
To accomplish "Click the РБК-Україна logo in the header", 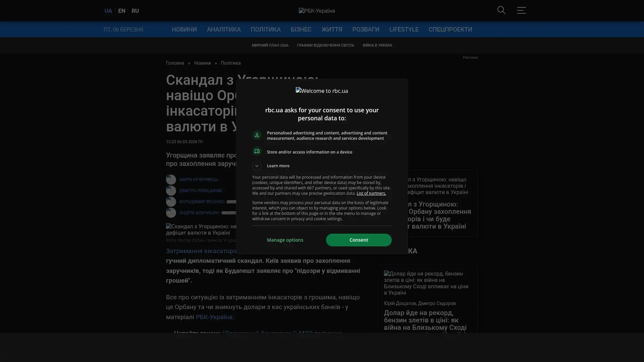I will [x=317, y=11].
